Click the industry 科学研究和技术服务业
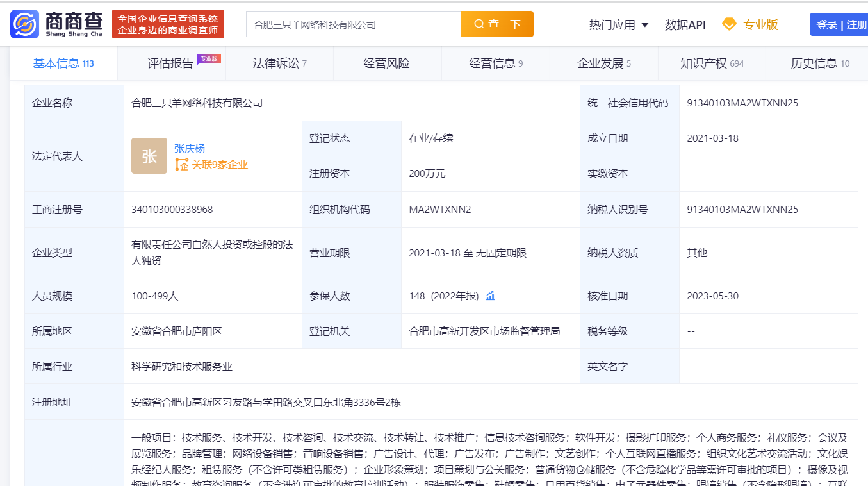Viewport: 868px width, 486px height. click(182, 366)
